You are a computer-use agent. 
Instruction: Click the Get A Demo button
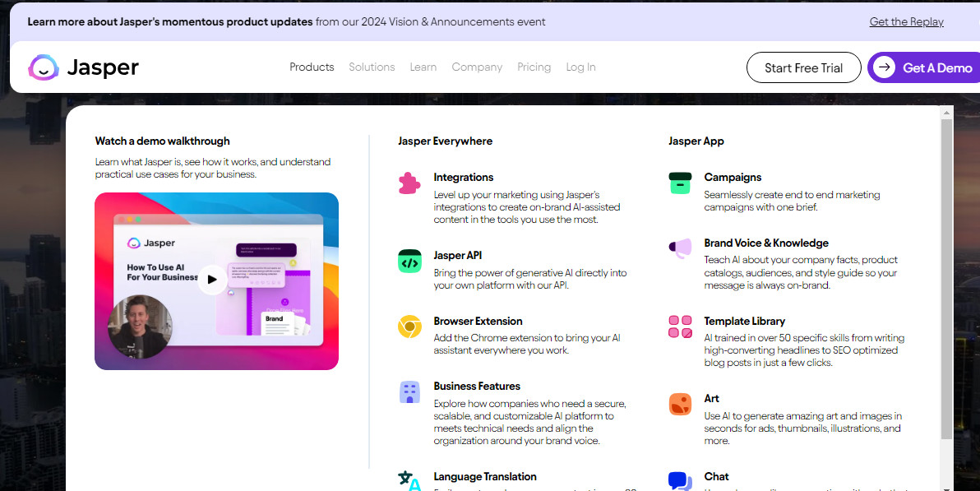pyautogui.click(x=924, y=67)
